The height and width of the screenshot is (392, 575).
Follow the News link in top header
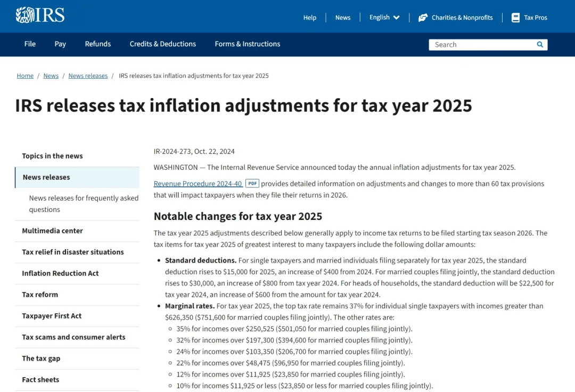[x=343, y=18]
